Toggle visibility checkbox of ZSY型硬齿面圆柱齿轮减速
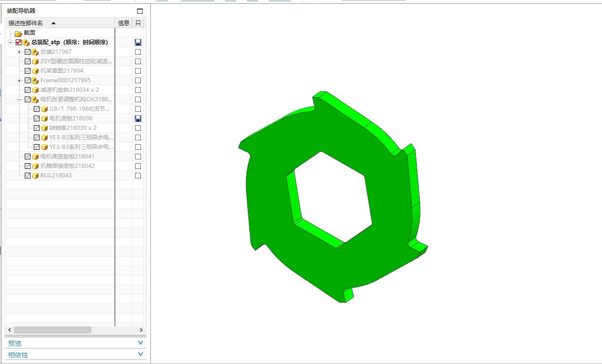Viewport: 602px width, 364px height. point(28,61)
